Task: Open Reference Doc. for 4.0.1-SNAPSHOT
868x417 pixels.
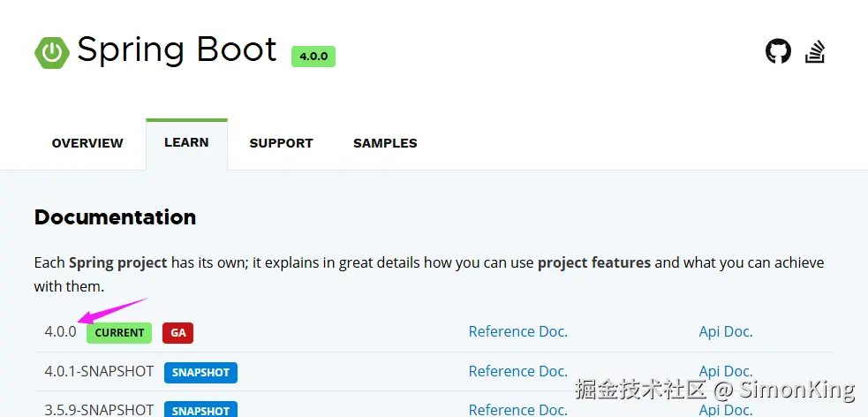Action: pos(517,371)
